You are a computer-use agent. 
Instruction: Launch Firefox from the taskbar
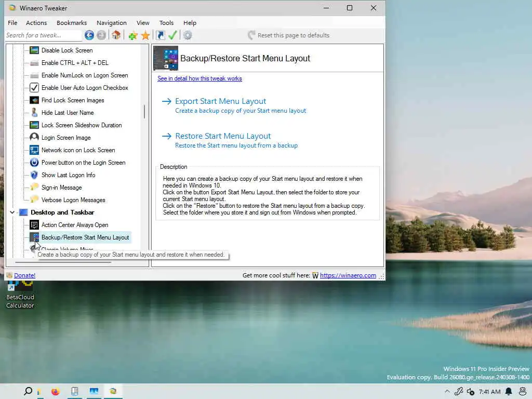tap(55, 392)
